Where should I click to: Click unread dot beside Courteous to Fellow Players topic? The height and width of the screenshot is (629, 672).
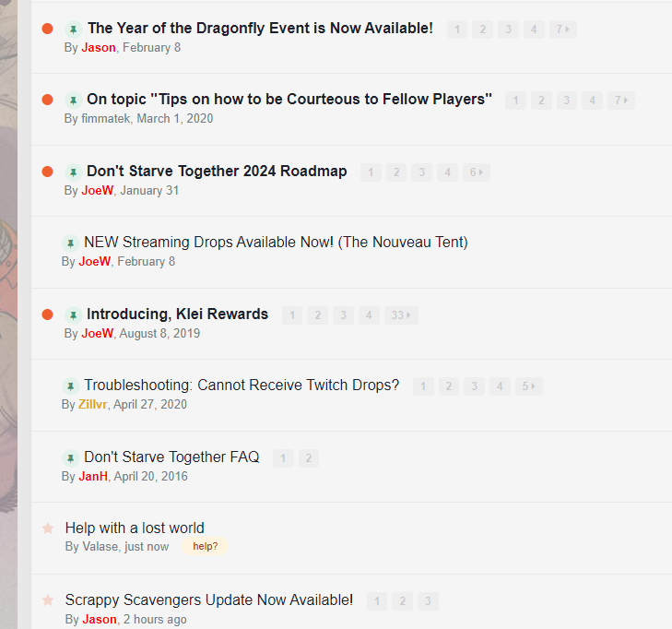point(48,101)
